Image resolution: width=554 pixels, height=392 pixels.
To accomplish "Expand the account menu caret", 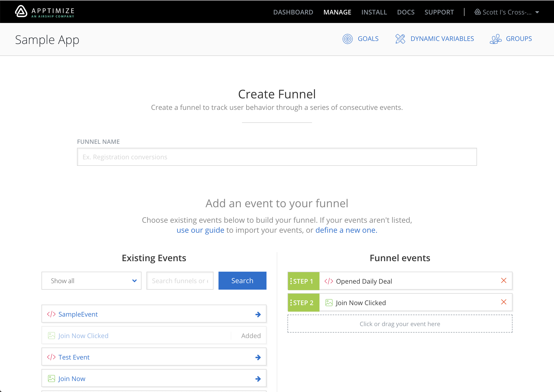I will coord(537,12).
